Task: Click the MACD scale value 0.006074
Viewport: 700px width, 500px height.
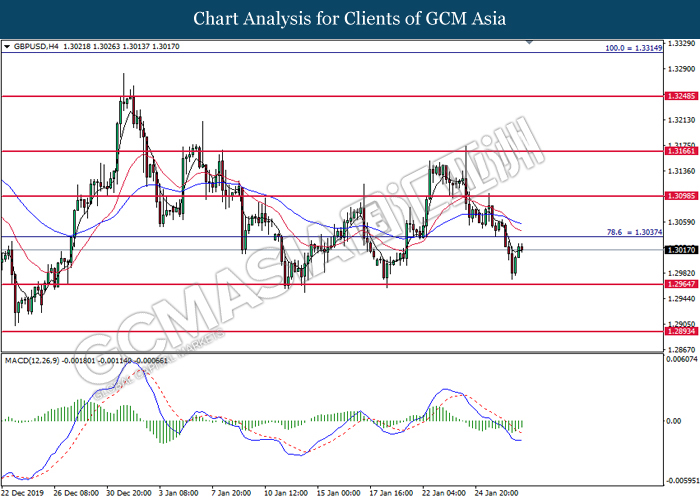Action: tap(681, 359)
